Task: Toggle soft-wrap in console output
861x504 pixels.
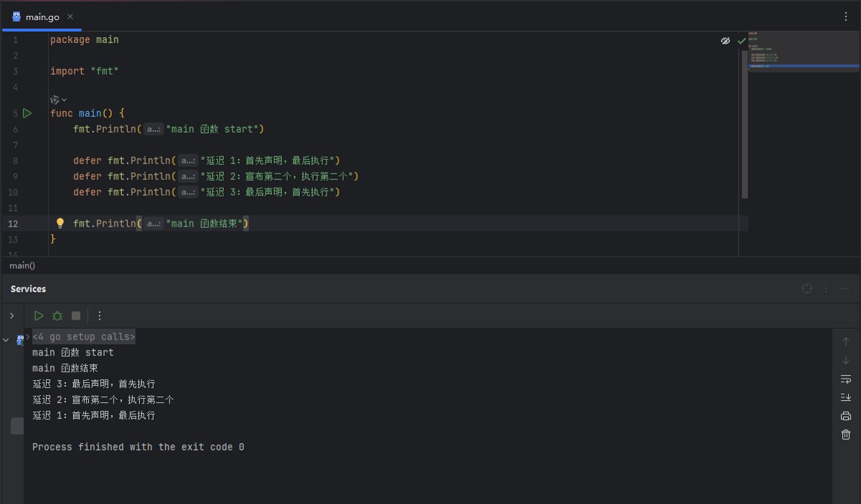Action: (846, 379)
